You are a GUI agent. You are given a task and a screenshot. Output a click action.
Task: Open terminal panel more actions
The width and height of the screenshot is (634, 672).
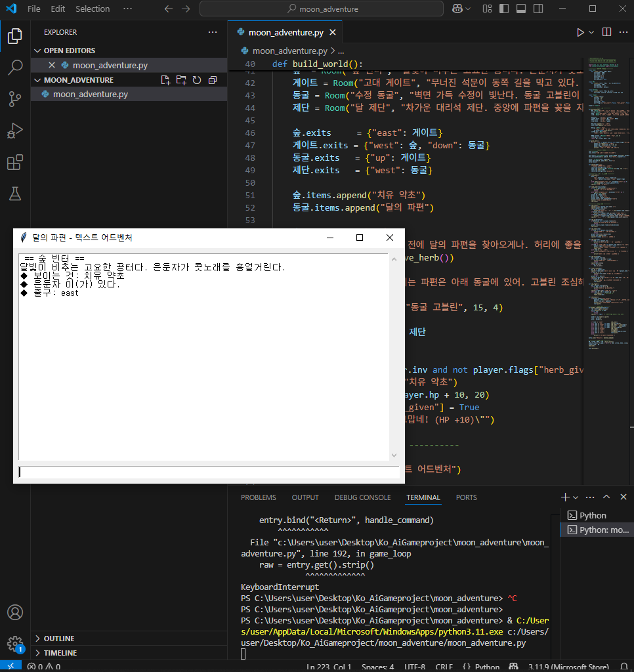(x=590, y=497)
